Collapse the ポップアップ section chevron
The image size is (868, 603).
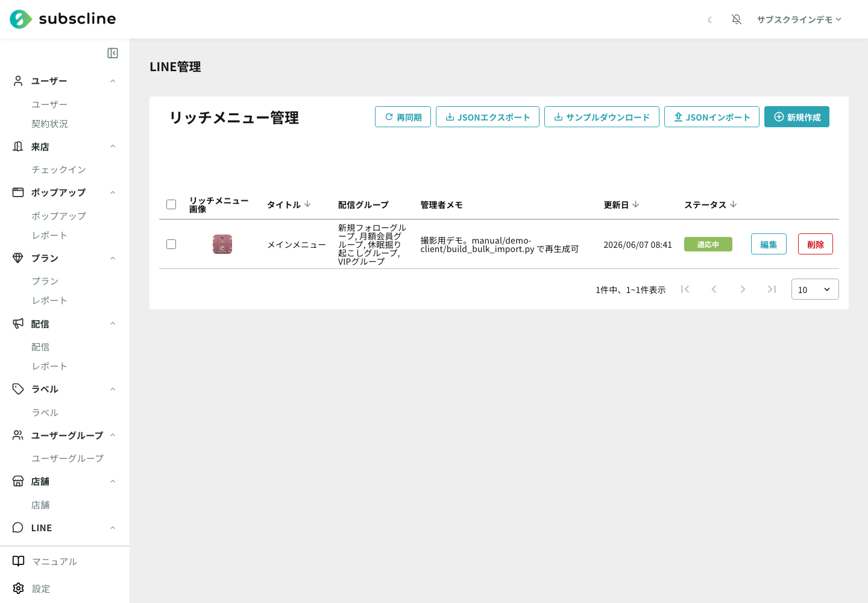tap(113, 192)
